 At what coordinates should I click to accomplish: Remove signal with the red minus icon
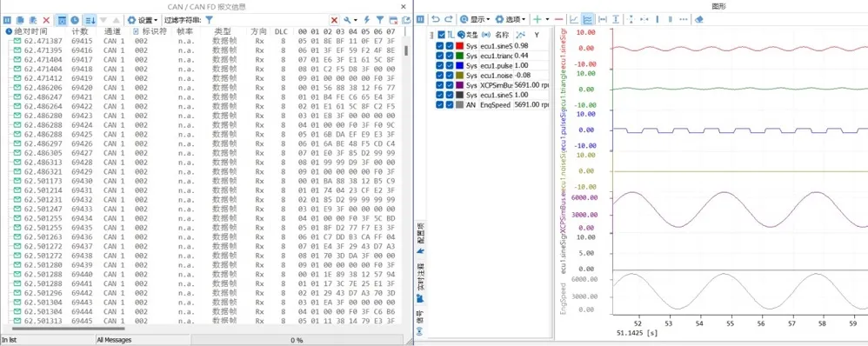click(558, 19)
